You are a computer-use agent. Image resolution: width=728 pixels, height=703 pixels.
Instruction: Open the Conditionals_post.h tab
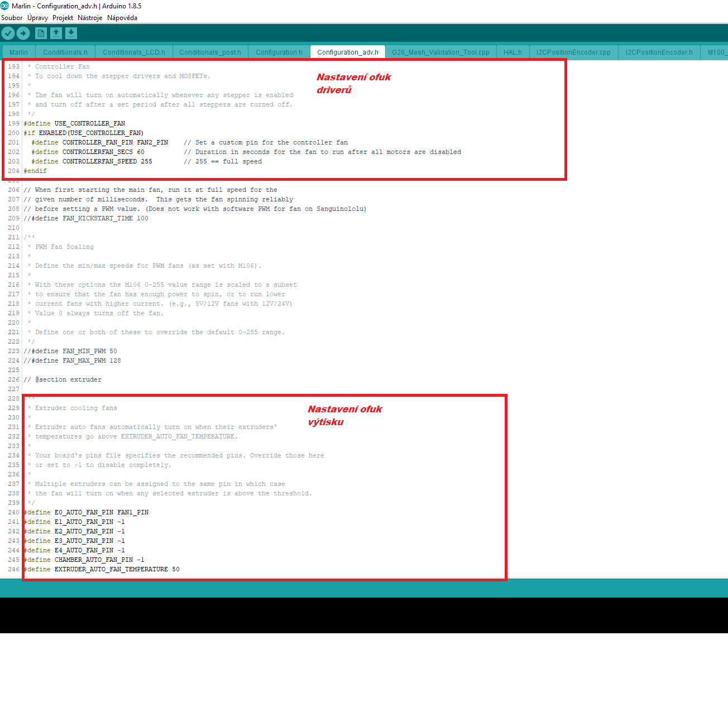(210, 52)
